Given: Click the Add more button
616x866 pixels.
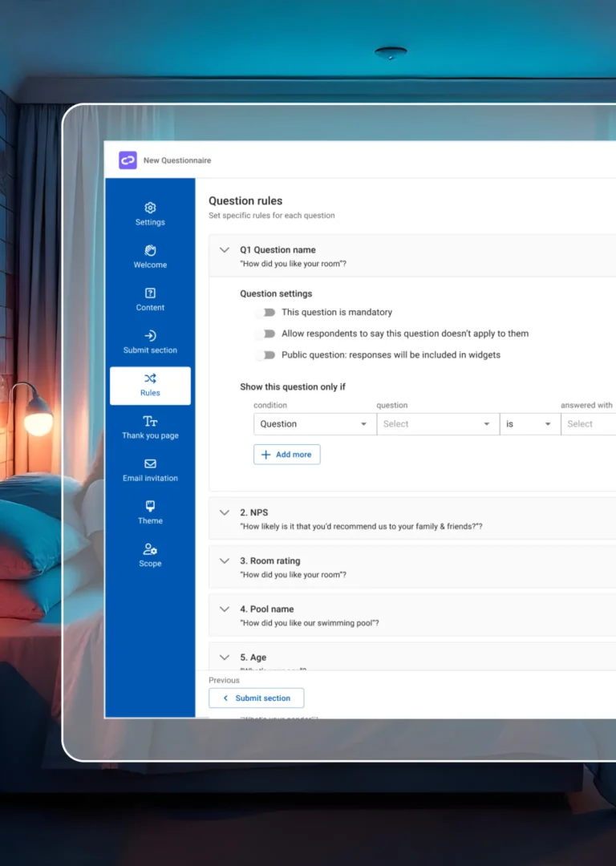Looking at the screenshot, I should [x=286, y=455].
